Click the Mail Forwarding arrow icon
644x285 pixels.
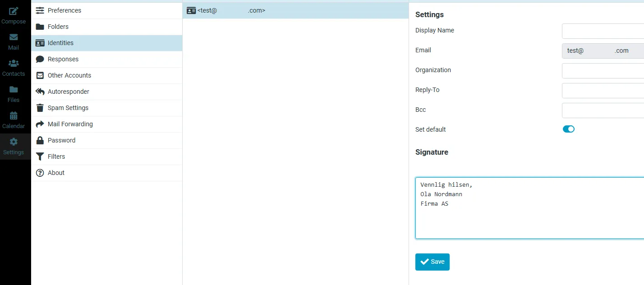tap(40, 124)
